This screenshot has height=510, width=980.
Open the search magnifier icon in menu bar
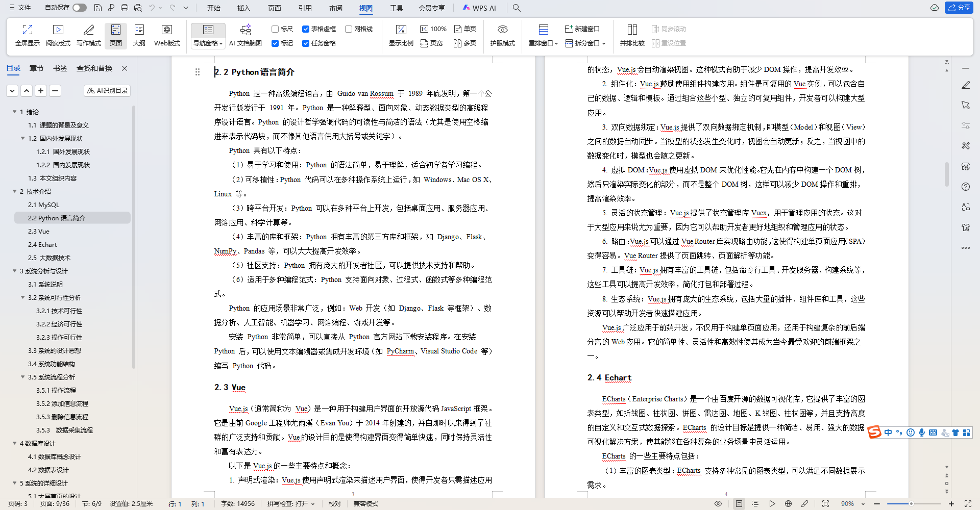[x=517, y=8]
